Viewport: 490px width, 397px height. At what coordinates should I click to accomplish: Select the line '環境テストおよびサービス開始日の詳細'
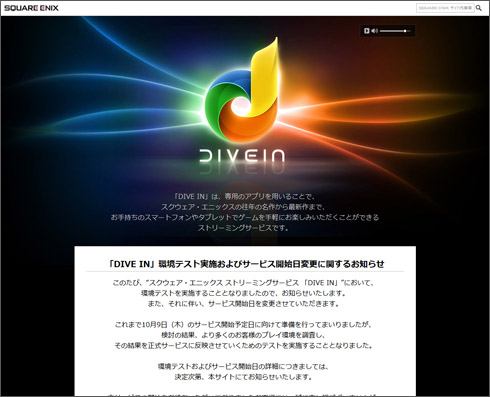pos(243,366)
